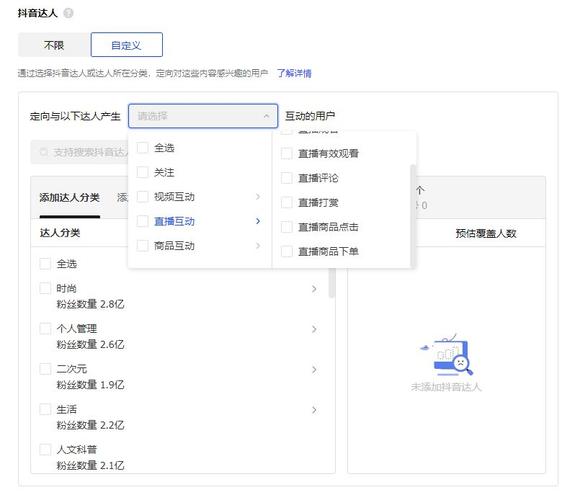This screenshot has width=575, height=500.
Task: Expand the 生活 category arrow
Action: [x=314, y=410]
